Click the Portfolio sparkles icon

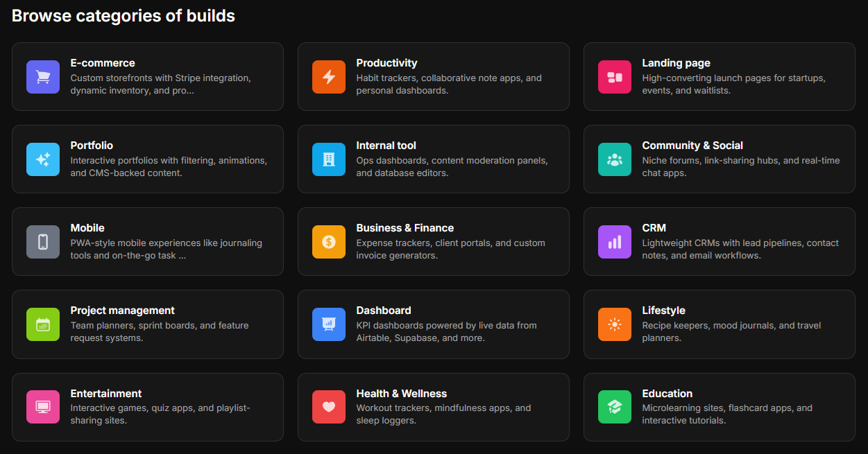tap(43, 159)
